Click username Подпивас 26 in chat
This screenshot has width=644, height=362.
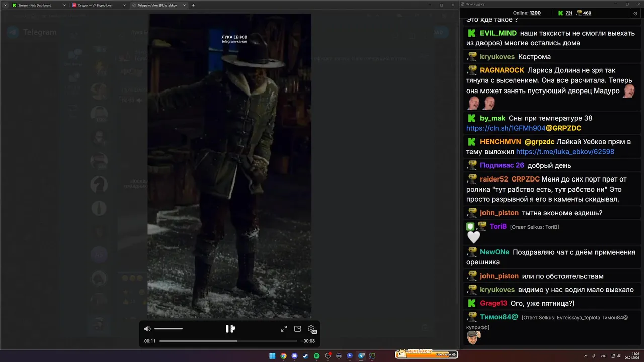pyautogui.click(x=502, y=165)
